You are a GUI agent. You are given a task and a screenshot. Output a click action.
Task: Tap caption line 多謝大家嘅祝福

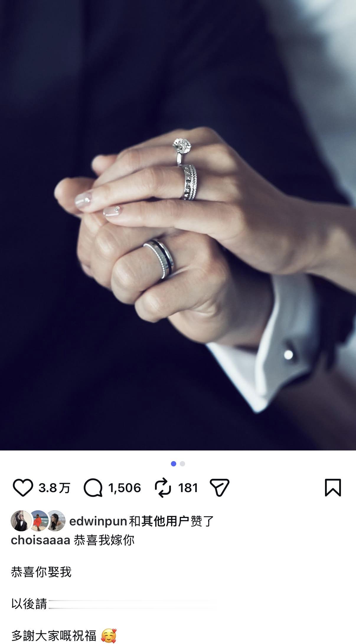point(54,636)
